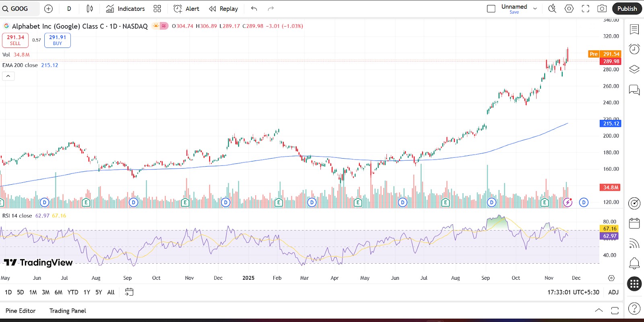Viewport: 644px width, 322px height.
Task: Set the time range to All
Action: pos(111,292)
